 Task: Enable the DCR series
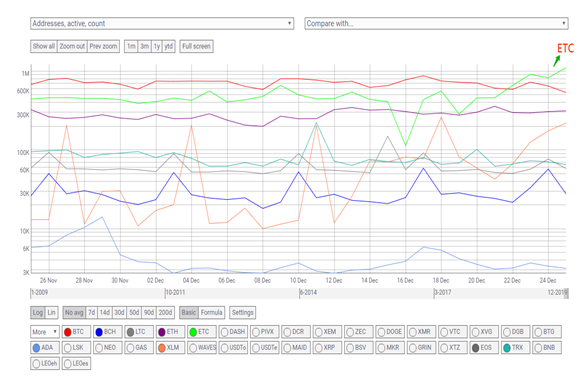(296, 332)
